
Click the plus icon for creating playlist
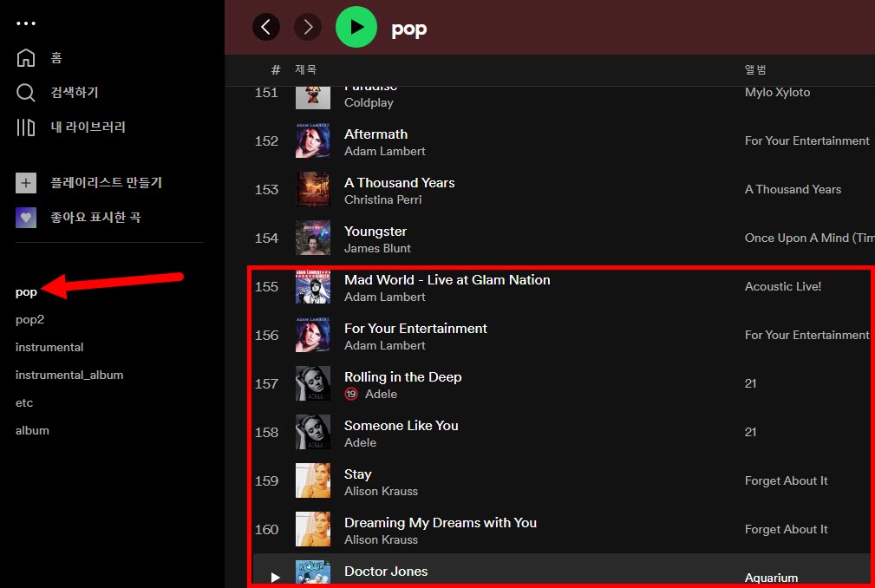pyautogui.click(x=26, y=183)
